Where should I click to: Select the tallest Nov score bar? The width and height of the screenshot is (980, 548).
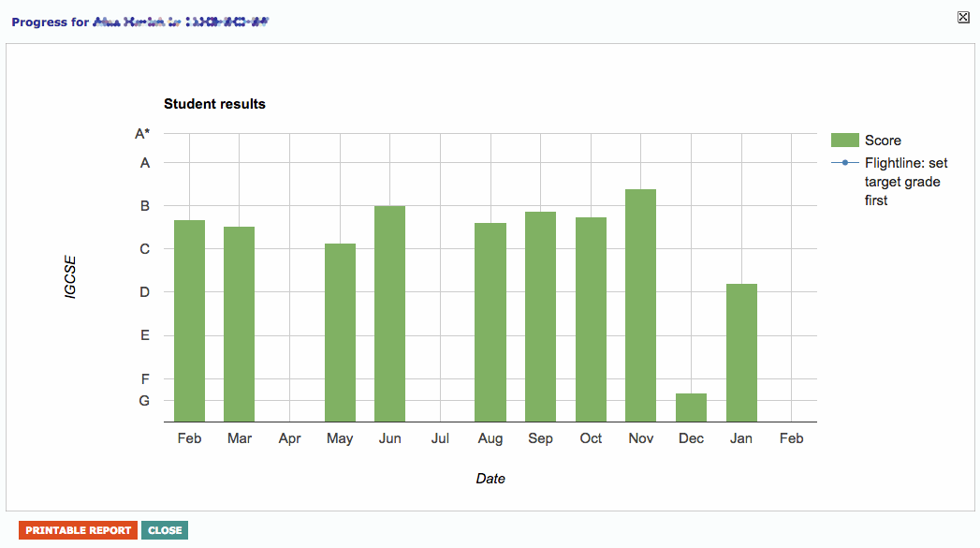pos(640,305)
